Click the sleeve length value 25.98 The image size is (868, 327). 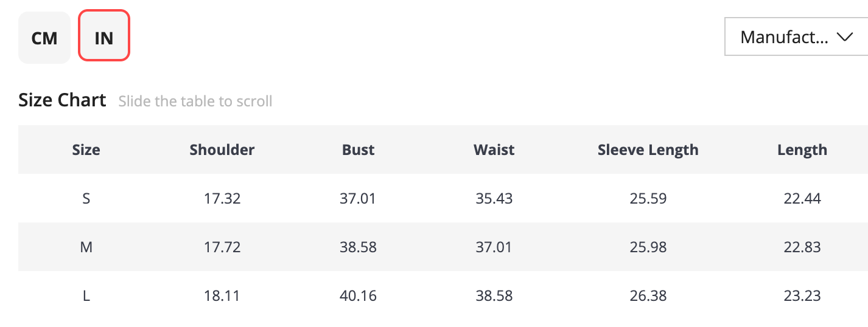(x=648, y=247)
